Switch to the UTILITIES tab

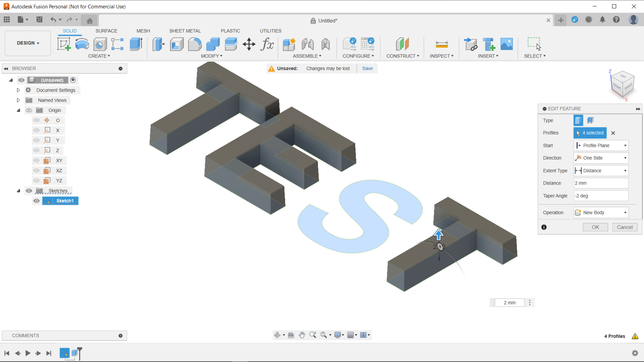click(x=271, y=31)
